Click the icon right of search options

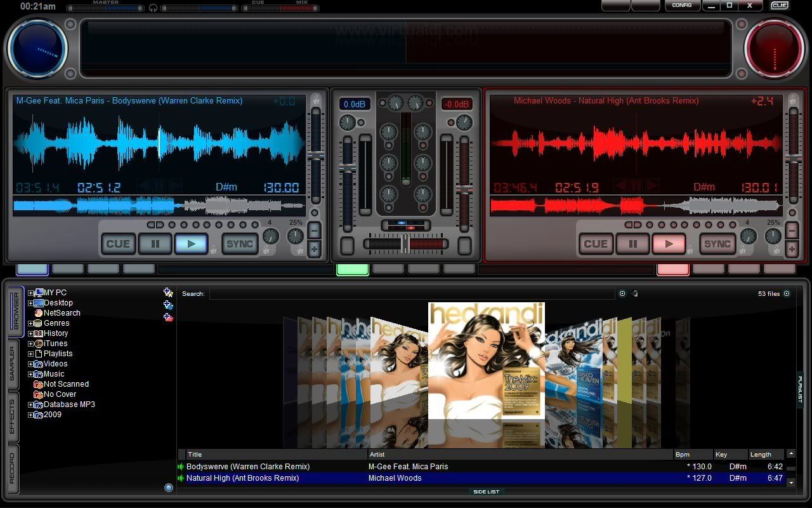point(635,293)
